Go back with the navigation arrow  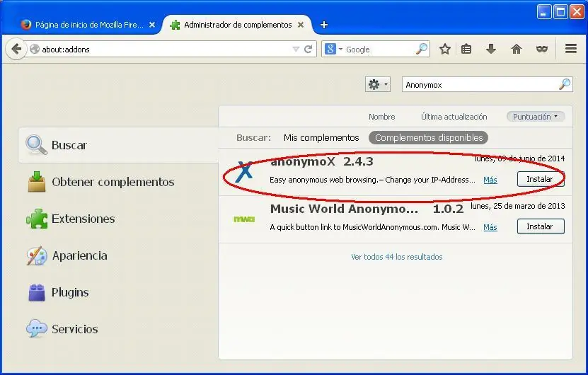16,49
